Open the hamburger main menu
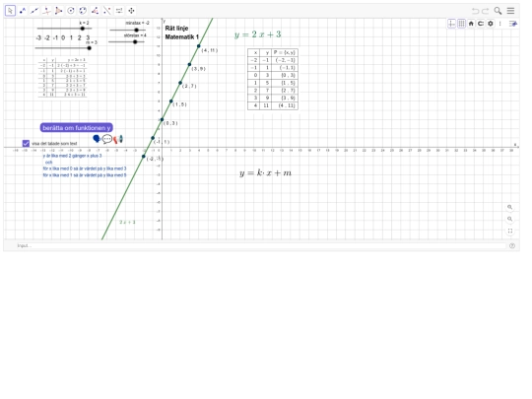 pyautogui.click(x=510, y=11)
